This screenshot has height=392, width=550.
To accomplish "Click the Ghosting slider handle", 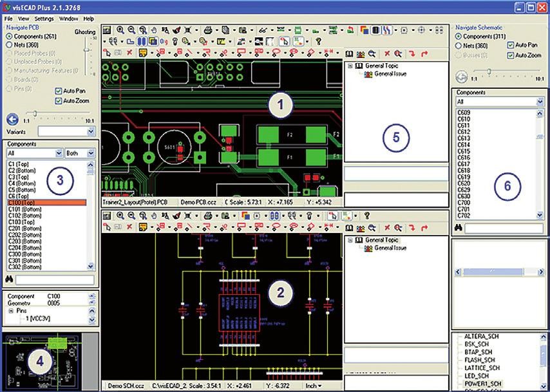I will tap(86, 49).
